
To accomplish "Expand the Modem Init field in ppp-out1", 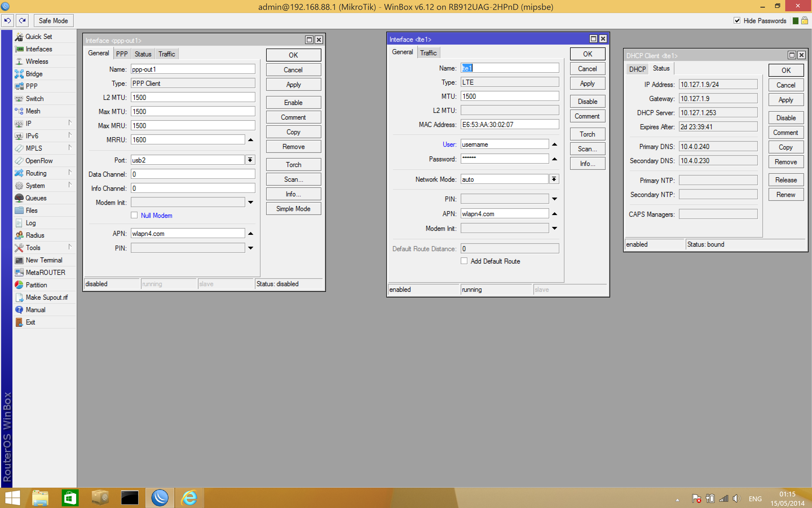I will [251, 202].
